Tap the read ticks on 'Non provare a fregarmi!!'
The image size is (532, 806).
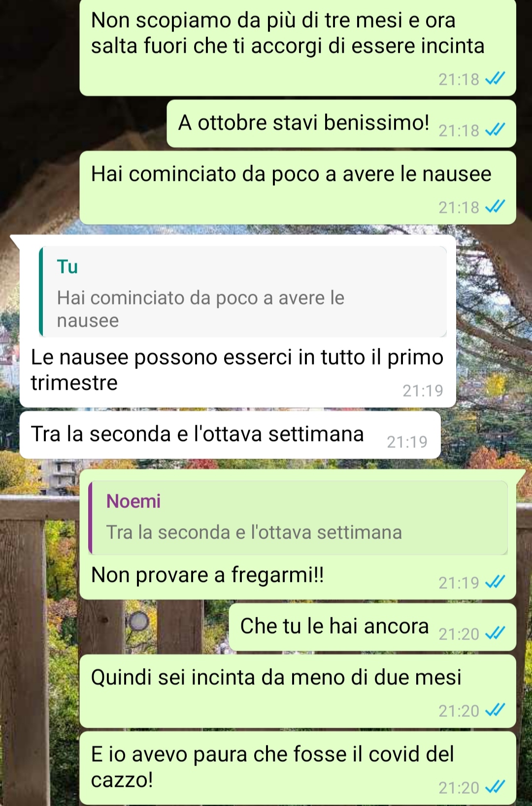coord(495,582)
